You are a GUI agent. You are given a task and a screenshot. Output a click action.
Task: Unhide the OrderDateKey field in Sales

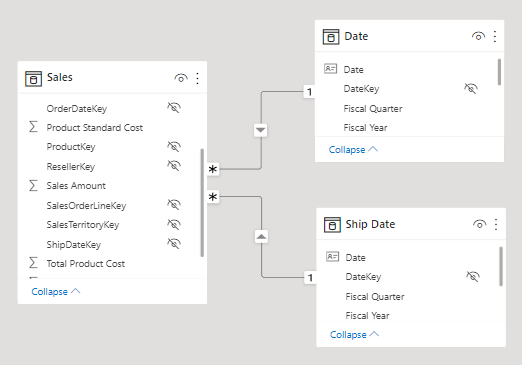tap(174, 108)
